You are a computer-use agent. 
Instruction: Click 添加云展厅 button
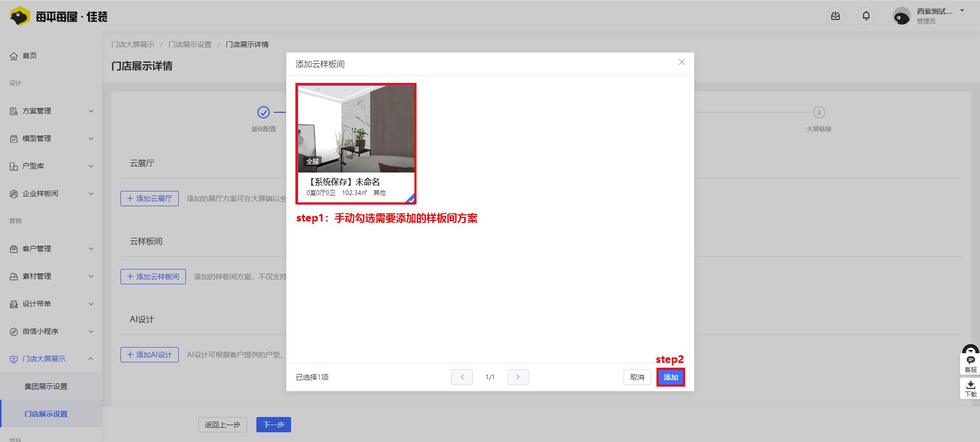[x=150, y=199]
